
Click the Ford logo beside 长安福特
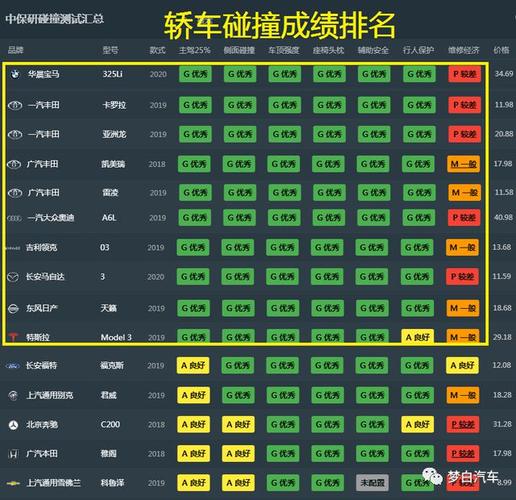(x=13, y=366)
